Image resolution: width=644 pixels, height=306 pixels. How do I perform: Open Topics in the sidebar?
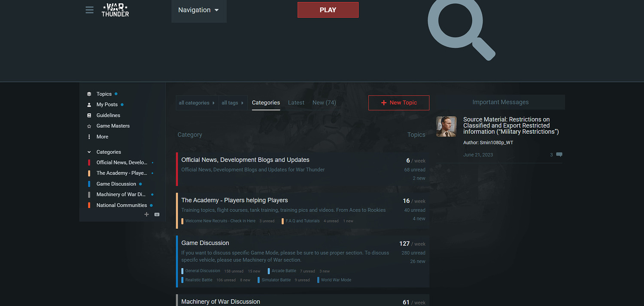[104, 94]
